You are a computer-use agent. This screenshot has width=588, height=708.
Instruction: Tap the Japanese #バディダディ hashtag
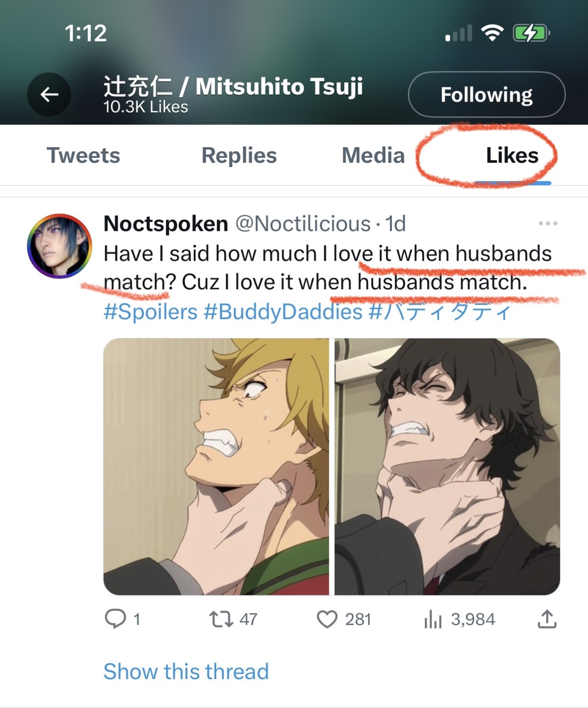click(440, 312)
